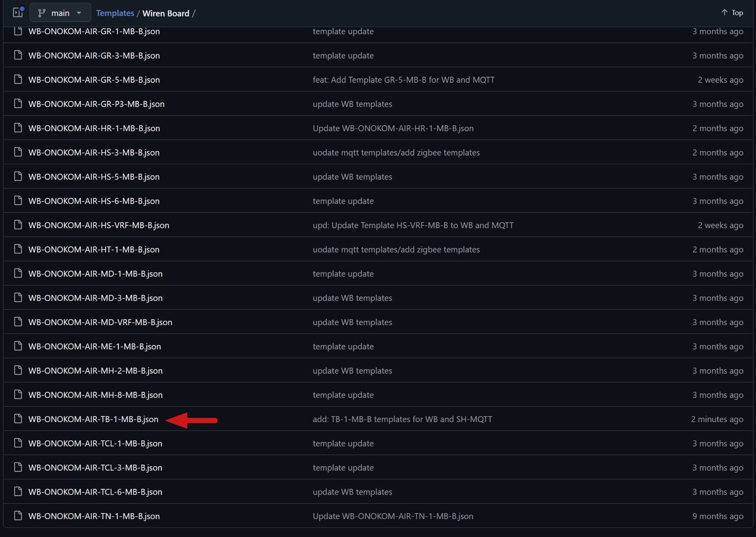756x537 pixels.
Task: Click file icon beside WB-ONOKOM-AIR-MD-1-MB-B.json
Action: 18,273
